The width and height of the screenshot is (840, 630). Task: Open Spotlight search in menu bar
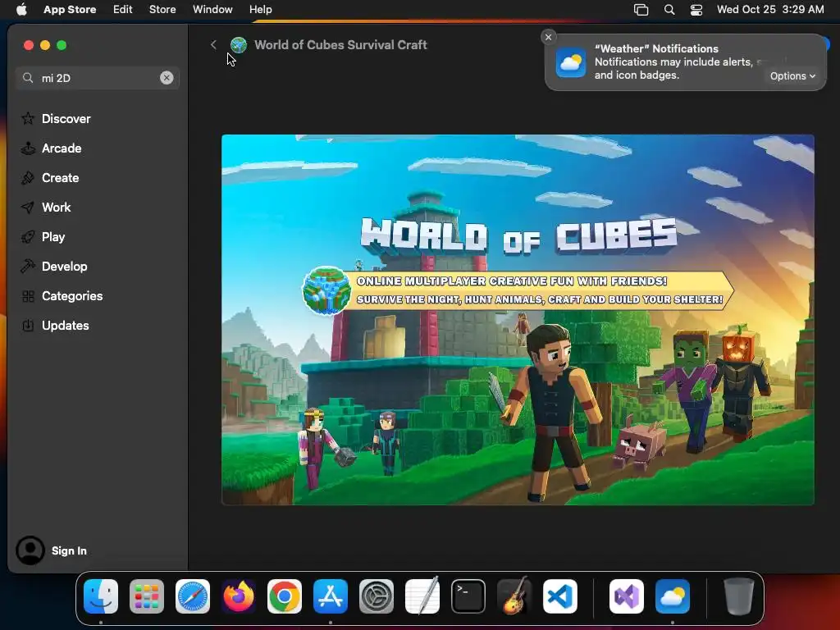tap(669, 10)
